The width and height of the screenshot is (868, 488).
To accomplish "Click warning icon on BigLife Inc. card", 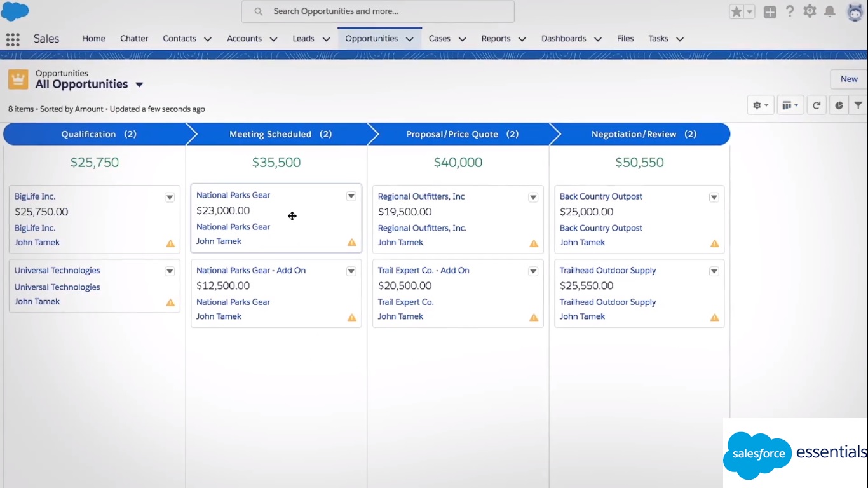I will [170, 243].
